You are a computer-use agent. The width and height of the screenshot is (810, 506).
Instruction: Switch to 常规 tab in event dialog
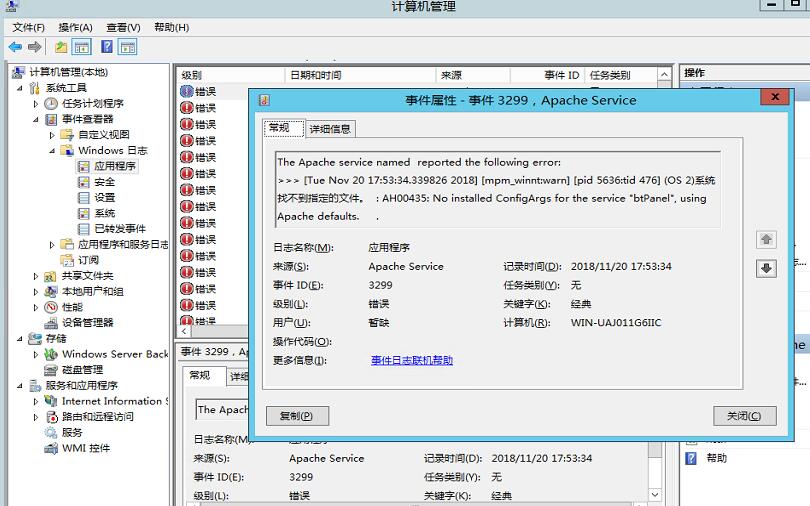click(283, 128)
